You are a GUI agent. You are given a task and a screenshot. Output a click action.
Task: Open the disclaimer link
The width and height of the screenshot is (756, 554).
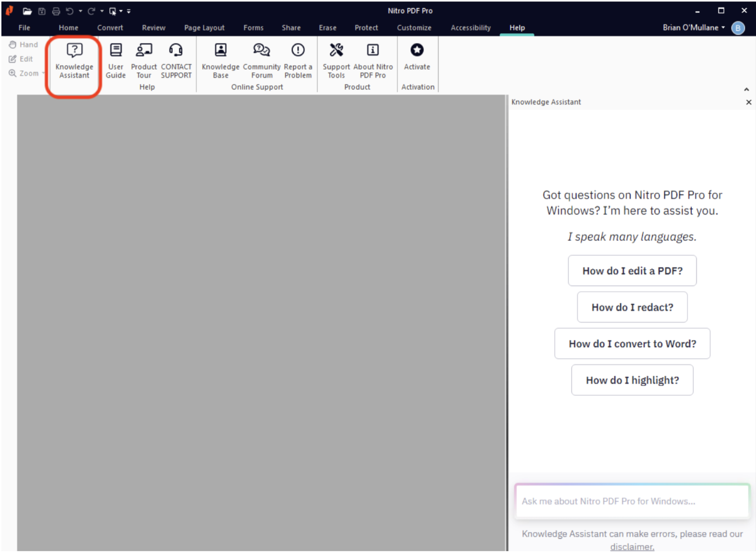coord(632,547)
